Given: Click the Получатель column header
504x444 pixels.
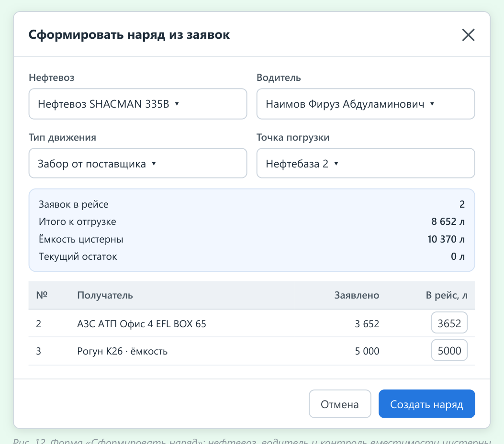Looking at the screenshot, I should point(105,295).
